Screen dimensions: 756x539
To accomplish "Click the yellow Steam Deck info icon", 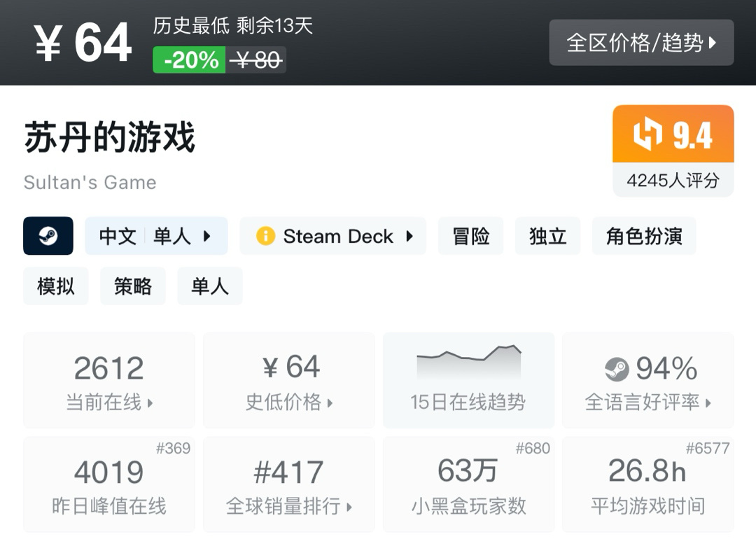I will [x=265, y=236].
